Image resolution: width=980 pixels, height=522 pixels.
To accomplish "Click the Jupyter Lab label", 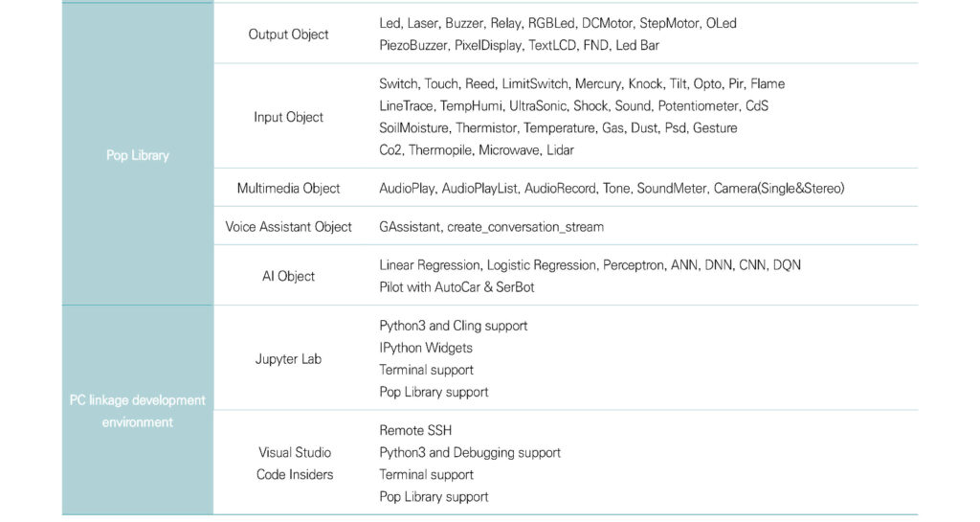I will coord(288,359).
